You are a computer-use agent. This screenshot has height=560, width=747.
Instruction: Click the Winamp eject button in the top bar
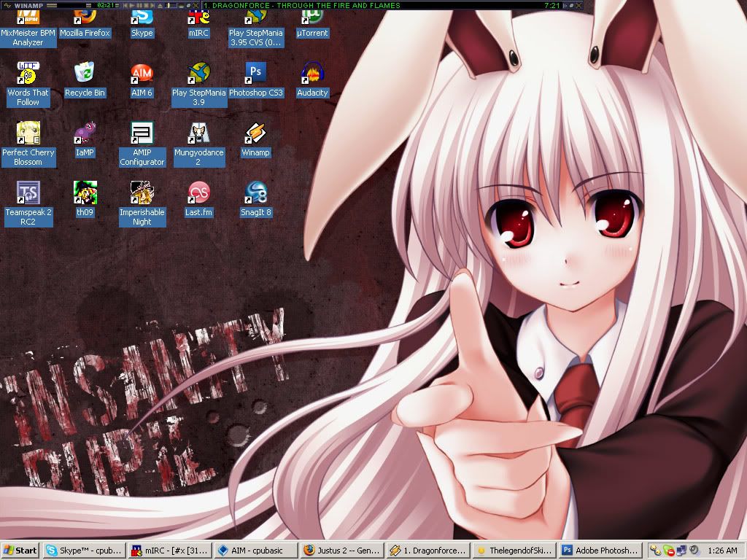(x=158, y=5)
